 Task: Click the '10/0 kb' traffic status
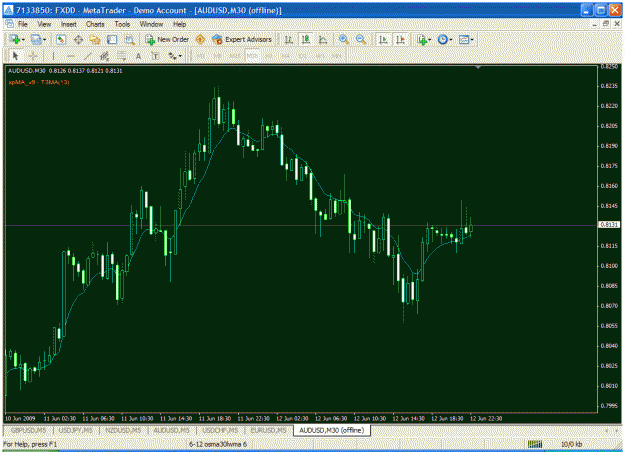pyautogui.click(x=572, y=444)
